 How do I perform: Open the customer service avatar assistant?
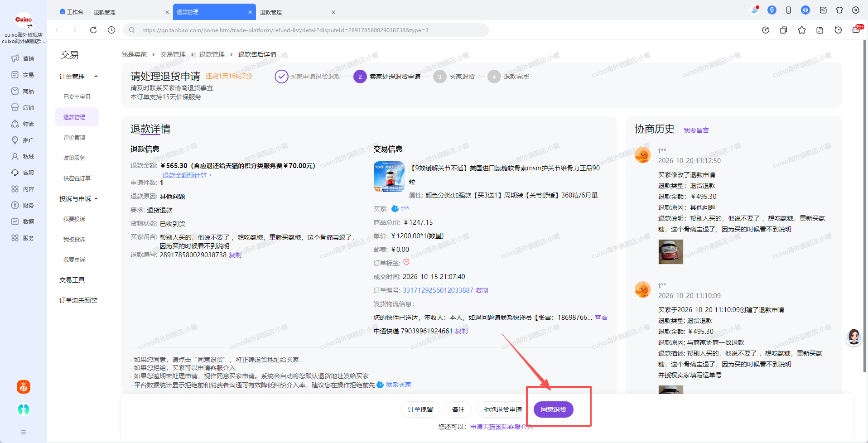pos(854,337)
